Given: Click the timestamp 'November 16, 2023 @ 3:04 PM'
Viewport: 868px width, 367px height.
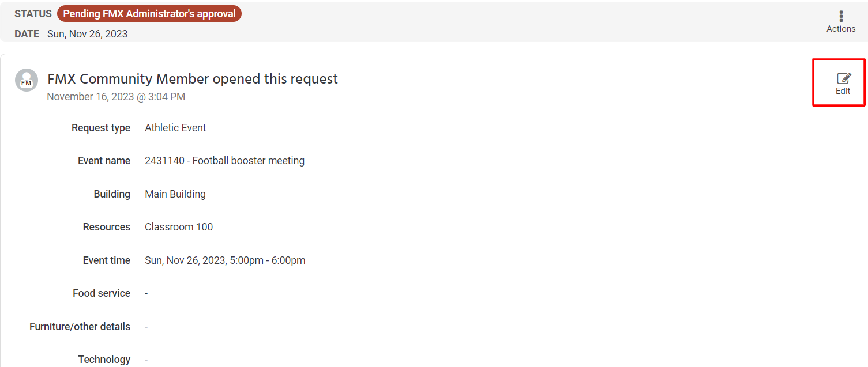Looking at the screenshot, I should pos(115,96).
